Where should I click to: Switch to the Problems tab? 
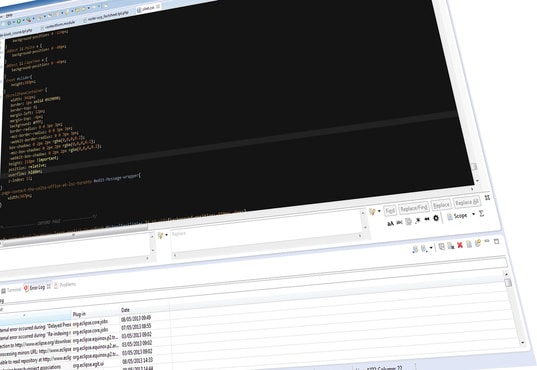(x=65, y=285)
